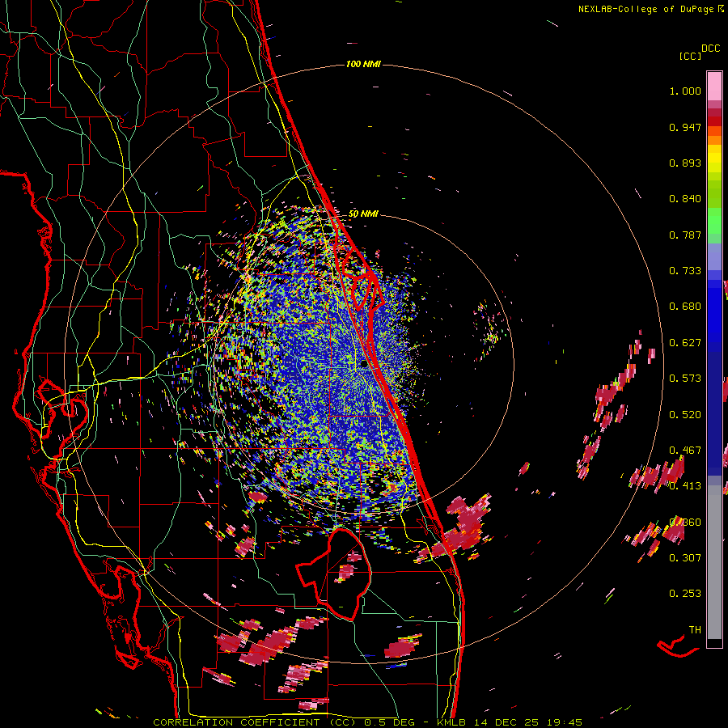Pick the bright green segment of color bar
This screenshot has width=728, height=728.
click(714, 221)
